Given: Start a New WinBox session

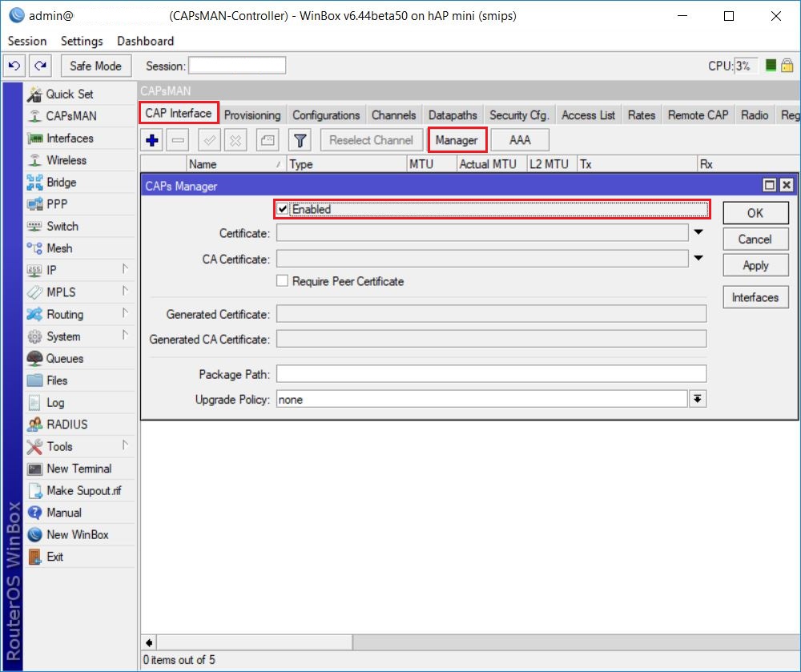Looking at the screenshot, I should tap(77, 535).
